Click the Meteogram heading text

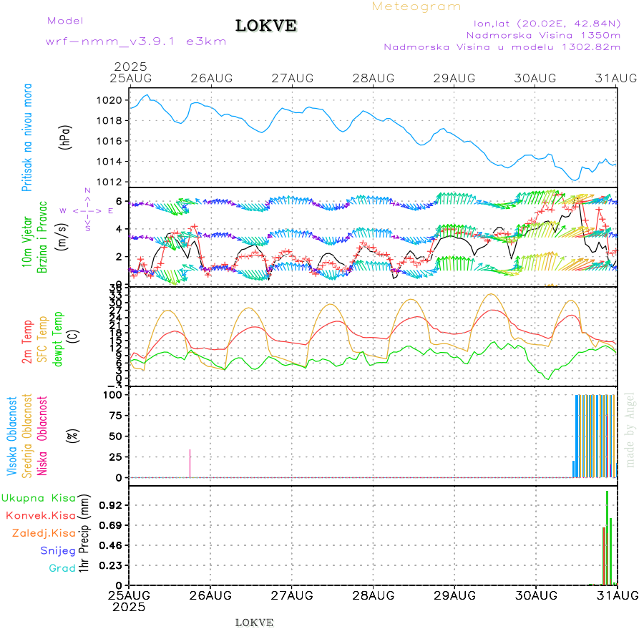point(416,6)
